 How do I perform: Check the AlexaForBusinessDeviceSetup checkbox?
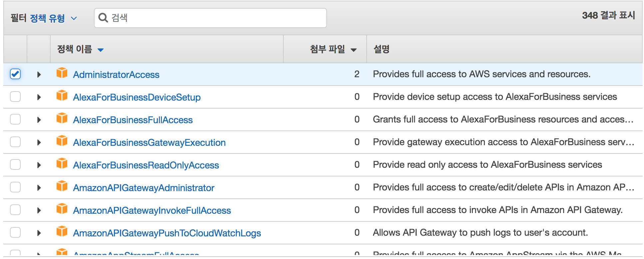tap(15, 97)
